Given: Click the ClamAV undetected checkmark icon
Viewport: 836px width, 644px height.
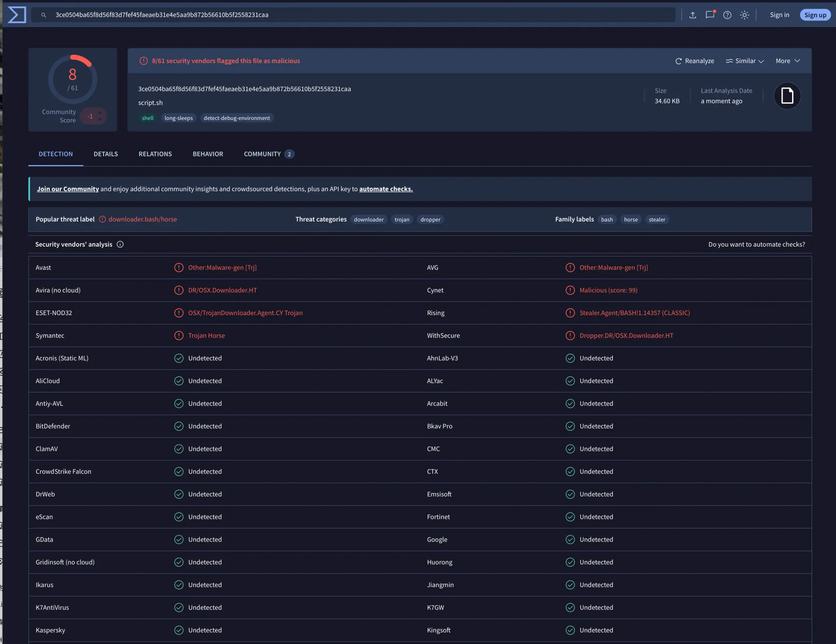Looking at the screenshot, I should click(179, 449).
